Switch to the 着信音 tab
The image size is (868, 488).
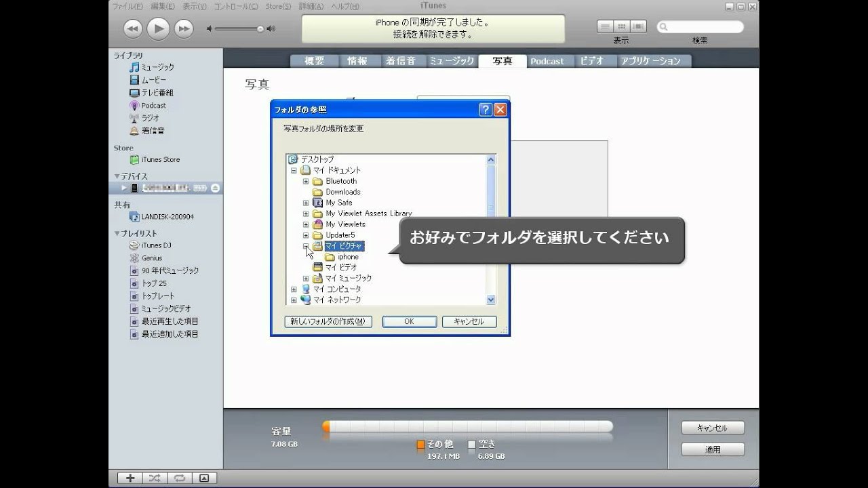point(401,61)
